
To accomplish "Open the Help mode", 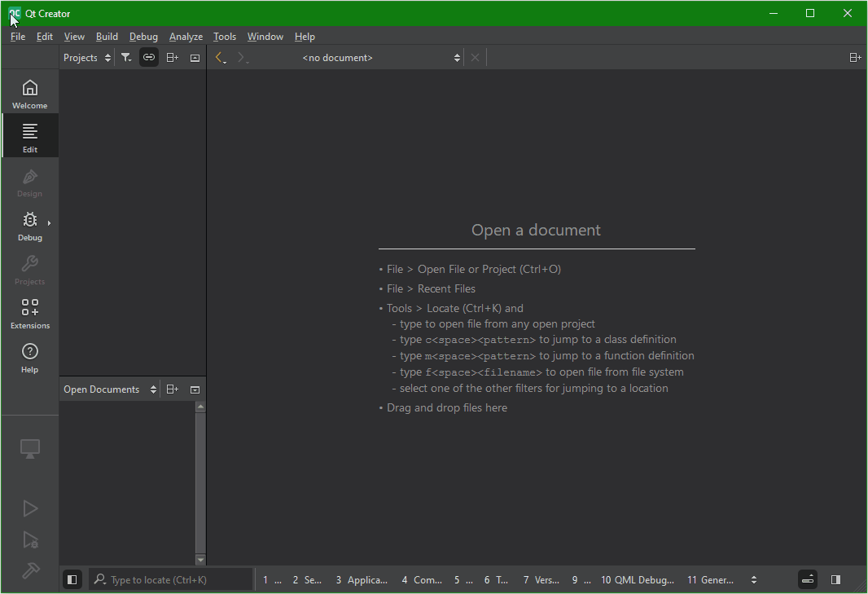I will point(30,356).
